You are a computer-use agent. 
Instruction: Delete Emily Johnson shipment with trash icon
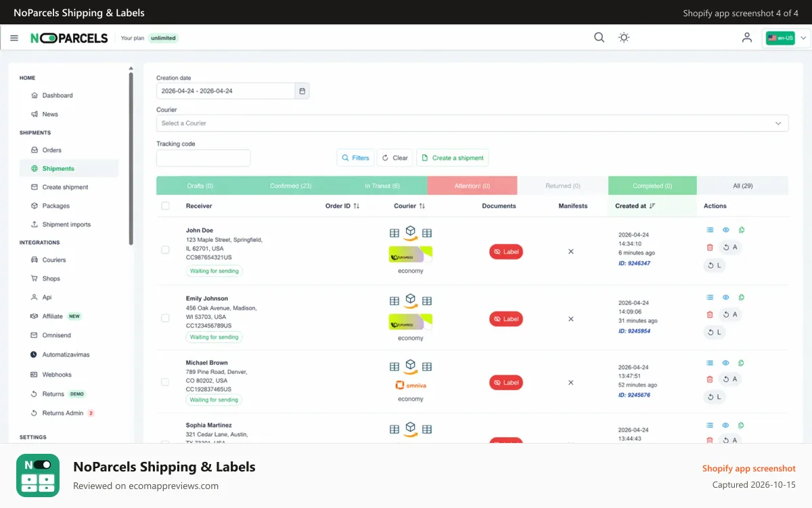(710, 315)
